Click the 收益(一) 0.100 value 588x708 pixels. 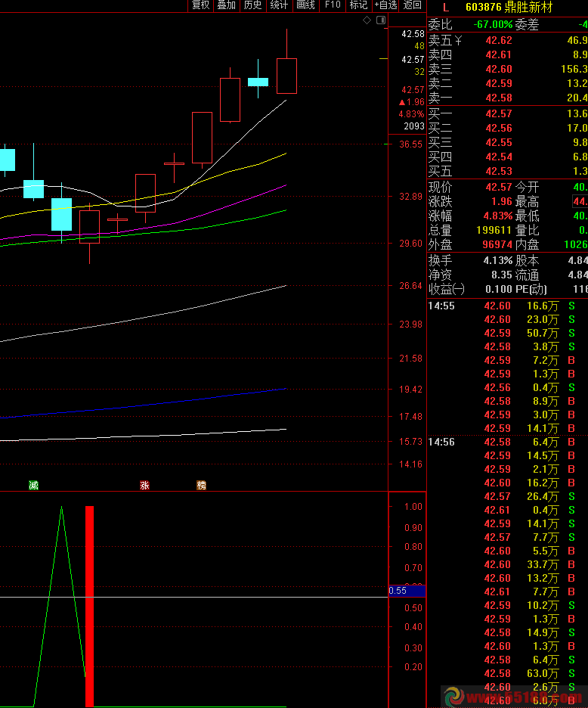click(x=499, y=290)
